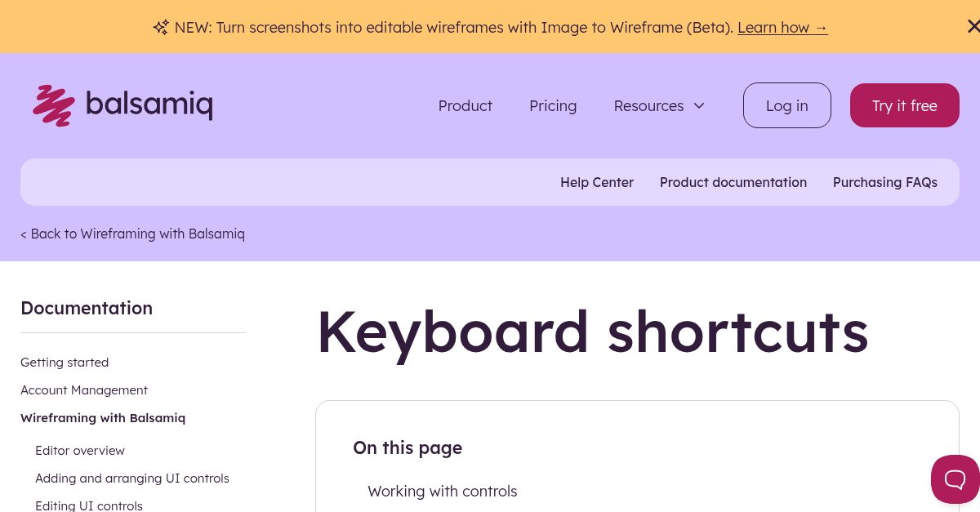
Task: Click the sparkle icon in announcement banner
Action: pyautogui.click(x=161, y=26)
